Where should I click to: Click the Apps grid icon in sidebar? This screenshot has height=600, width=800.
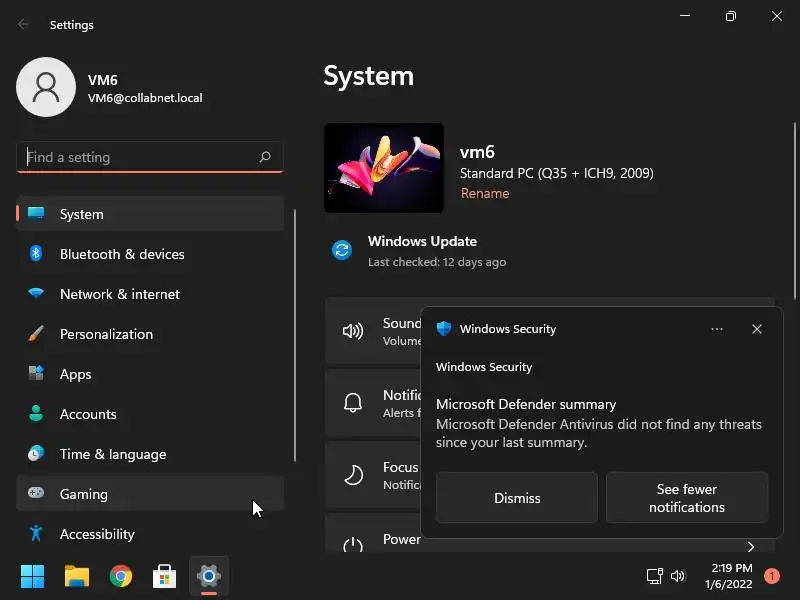point(36,373)
